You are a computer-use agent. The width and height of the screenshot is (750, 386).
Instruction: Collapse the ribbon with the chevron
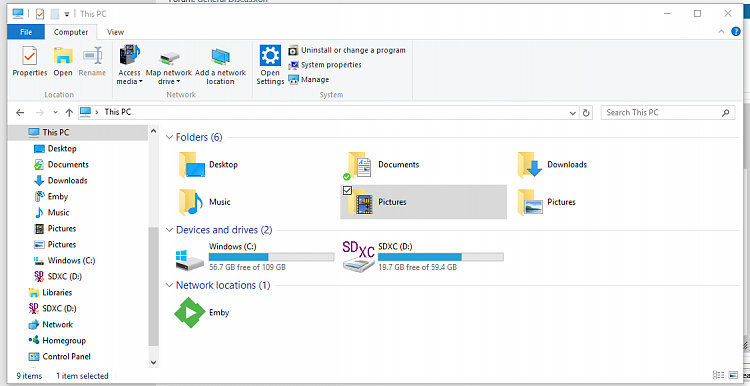click(722, 32)
